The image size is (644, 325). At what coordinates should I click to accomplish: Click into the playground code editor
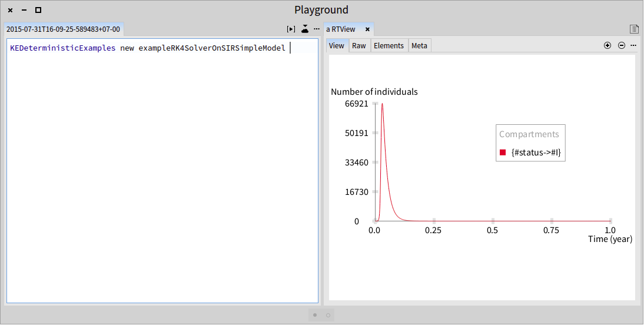pyautogui.click(x=162, y=171)
